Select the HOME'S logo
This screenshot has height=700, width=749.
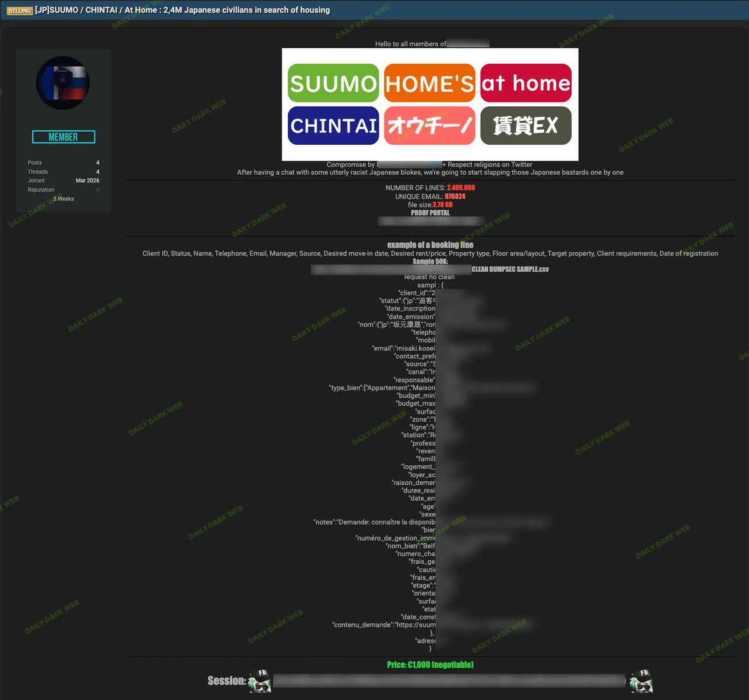429,82
